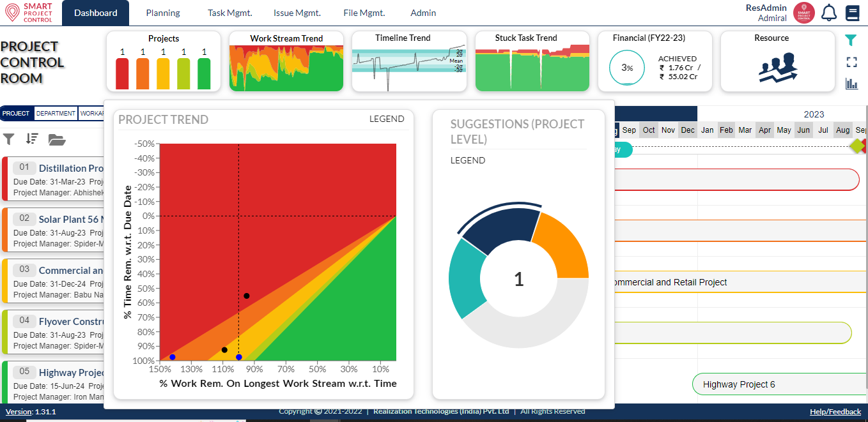Click the Smart Project Control logo
This screenshot has height=422, width=868.
point(29,13)
